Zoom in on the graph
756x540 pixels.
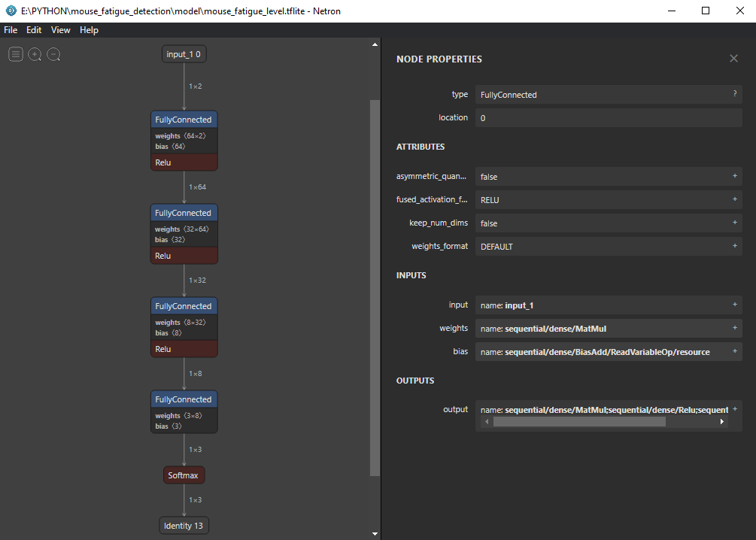click(35, 54)
